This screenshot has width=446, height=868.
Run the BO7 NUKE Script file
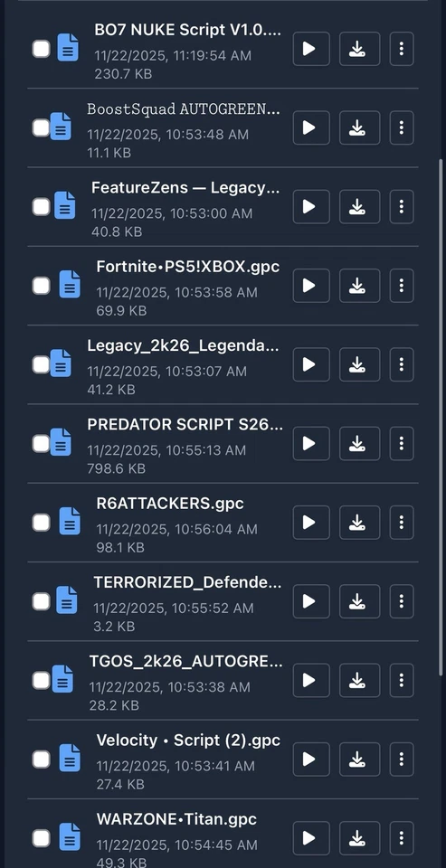tap(311, 49)
